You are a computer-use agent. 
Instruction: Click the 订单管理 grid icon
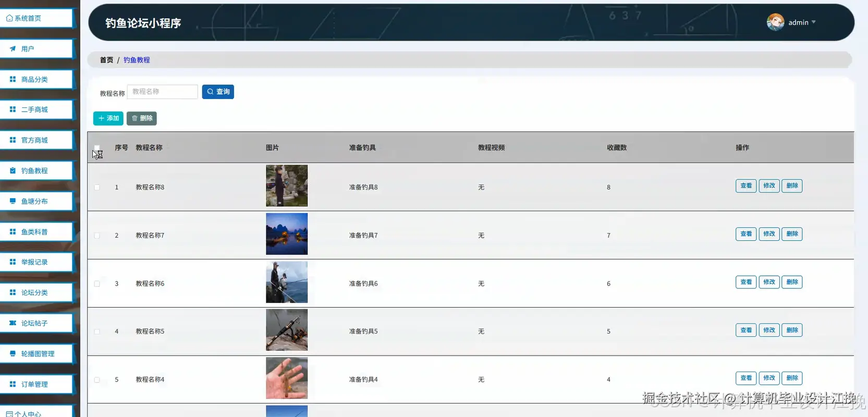click(x=13, y=384)
